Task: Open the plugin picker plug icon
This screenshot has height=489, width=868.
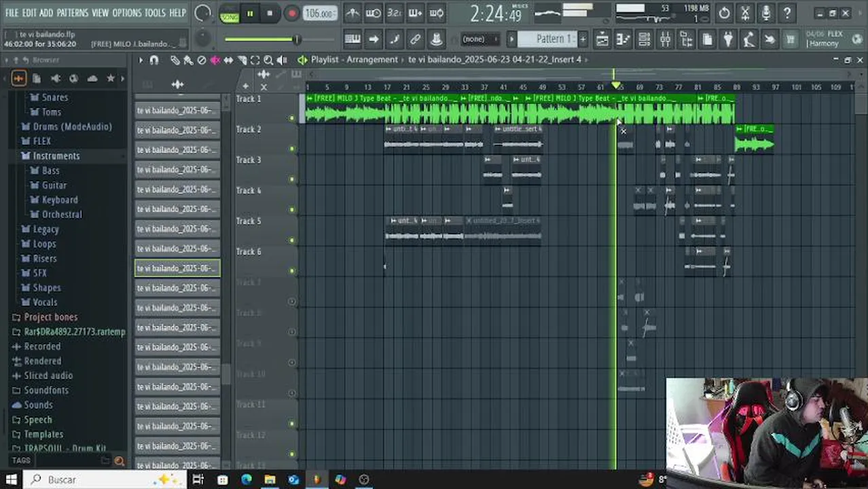Action: click(727, 39)
